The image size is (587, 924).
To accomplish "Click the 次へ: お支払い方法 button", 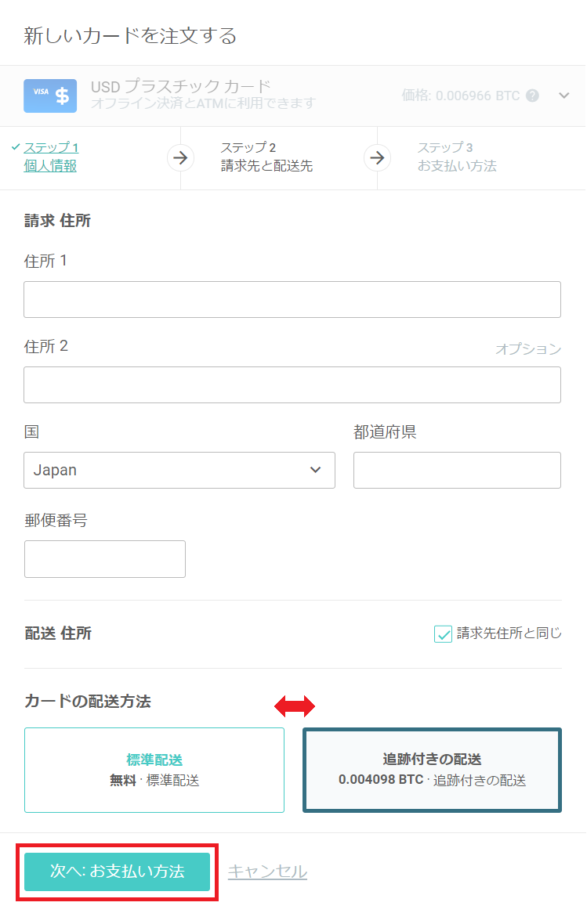I will click(117, 872).
